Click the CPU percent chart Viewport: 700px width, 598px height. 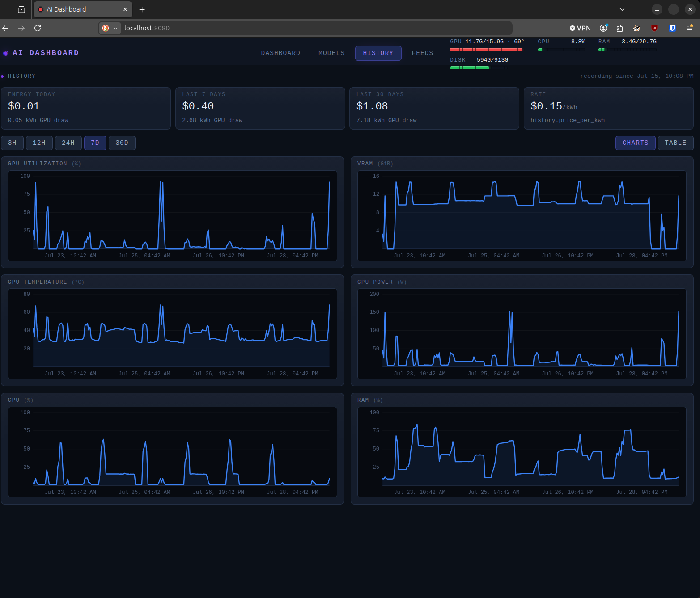click(173, 452)
